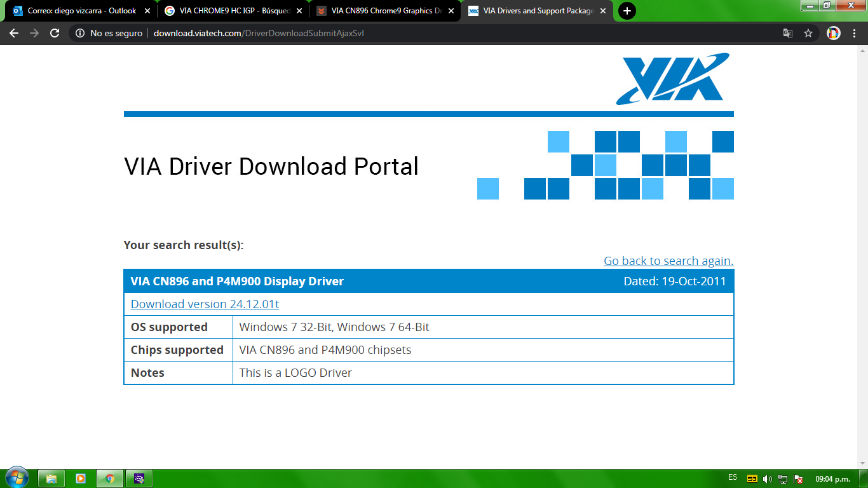Close the VIA CN896 Chrome9 Graphics tab
The width and height of the screenshot is (868, 488).
point(451,11)
